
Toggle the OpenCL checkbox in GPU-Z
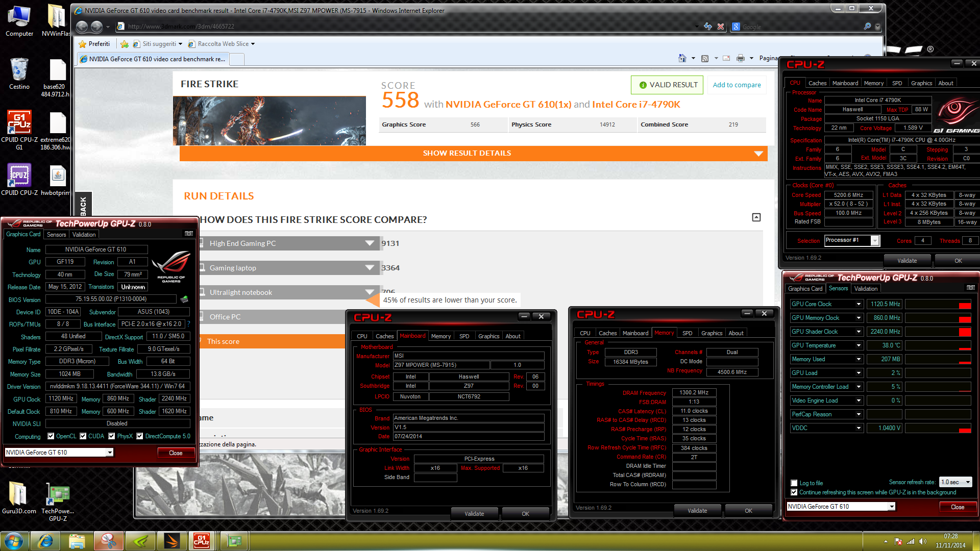pos(51,436)
